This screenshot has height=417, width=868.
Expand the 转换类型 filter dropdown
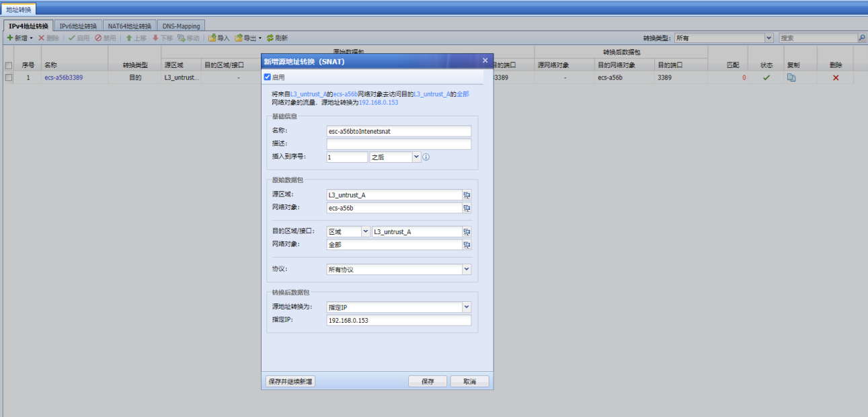(x=768, y=38)
